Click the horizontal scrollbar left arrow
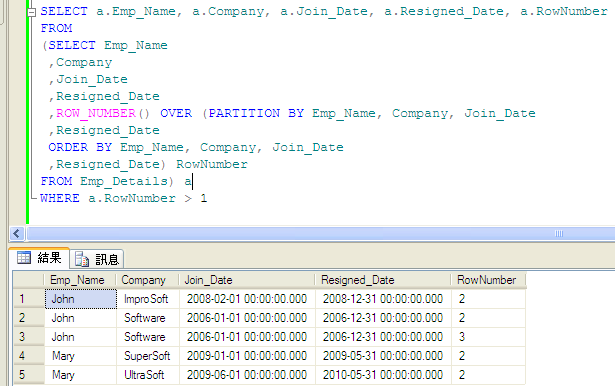The height and width of the screenshot is (386, 615). (x=16, y=234)
